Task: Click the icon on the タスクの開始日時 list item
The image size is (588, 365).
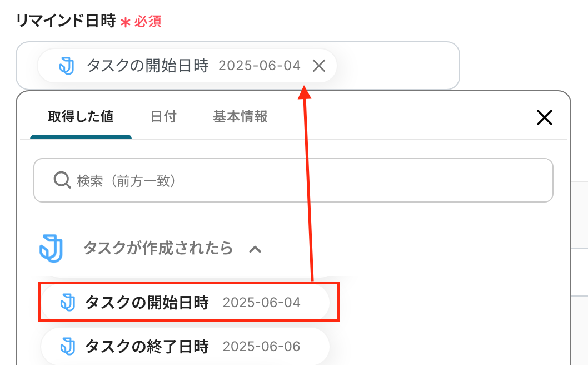Action: (x=67, y=303)
